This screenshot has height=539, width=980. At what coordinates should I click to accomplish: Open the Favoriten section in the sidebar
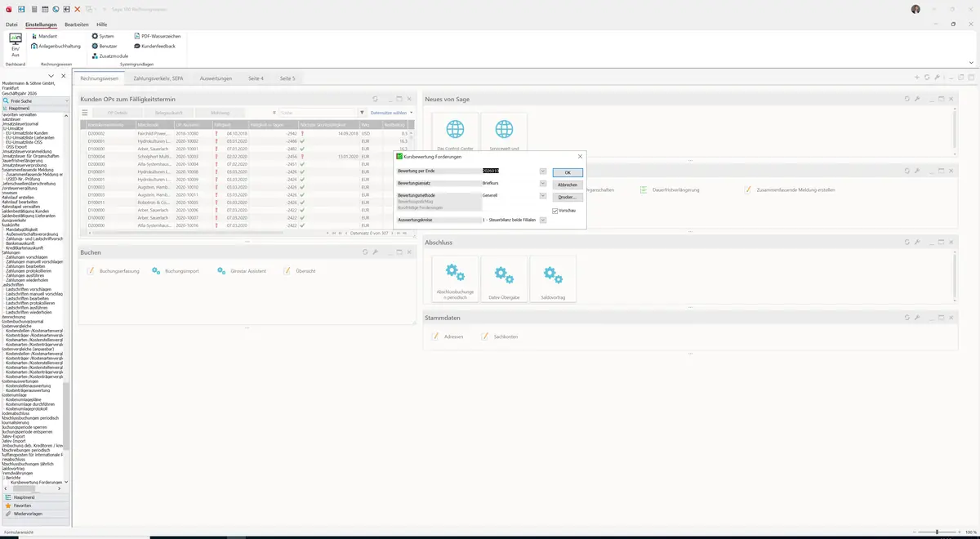point(35,506)
